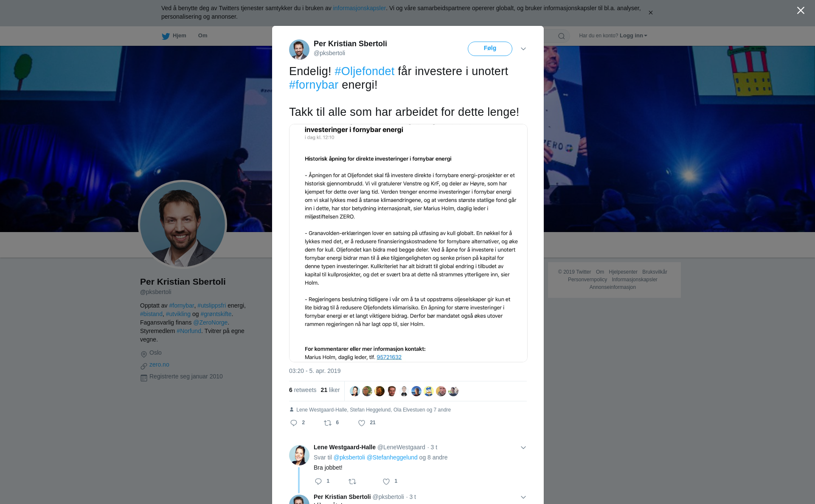Open the chevron menu on Lene Westgaard-Halle's reply
The height and width of the screenshot is (504, 815).
523,448
